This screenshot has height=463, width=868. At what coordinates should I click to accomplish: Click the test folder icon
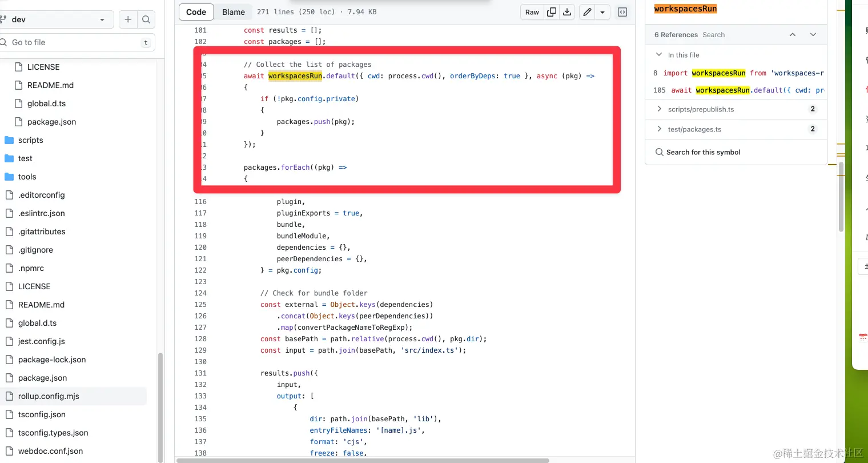click(x=9, y=158)
